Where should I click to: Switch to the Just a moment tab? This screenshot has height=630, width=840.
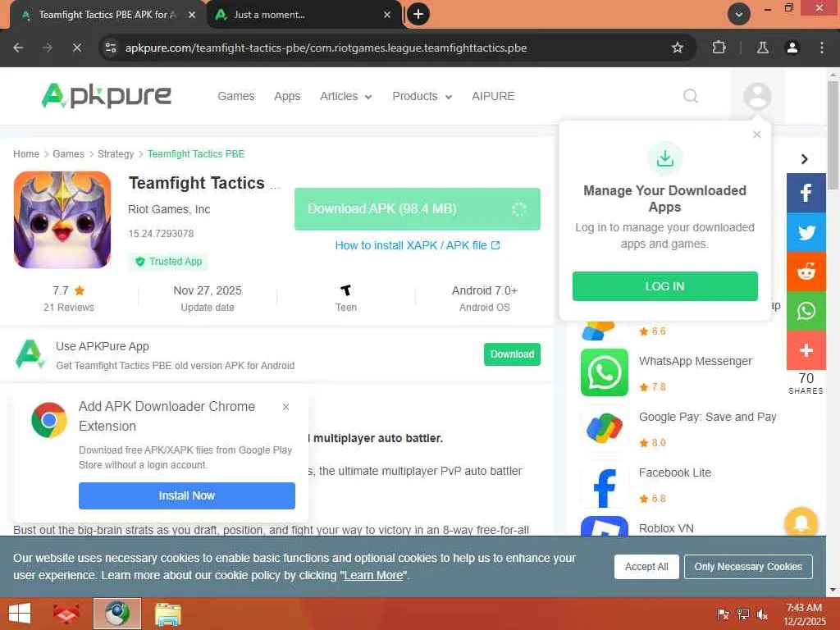(304, 15)
